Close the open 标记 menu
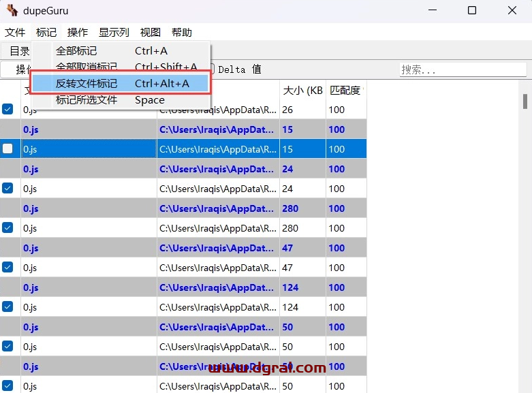This screenshot has height=393, width=532. pos(46,32)
